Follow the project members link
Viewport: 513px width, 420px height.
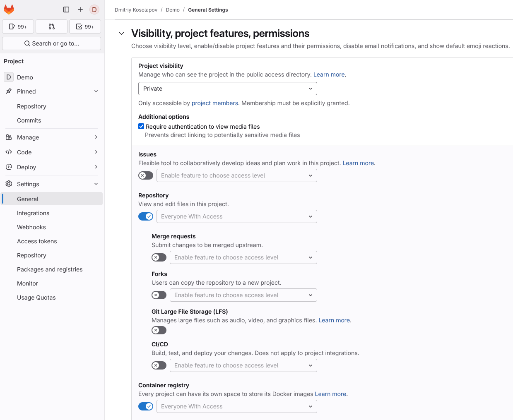pyautogui.click(x=214, y=103)
